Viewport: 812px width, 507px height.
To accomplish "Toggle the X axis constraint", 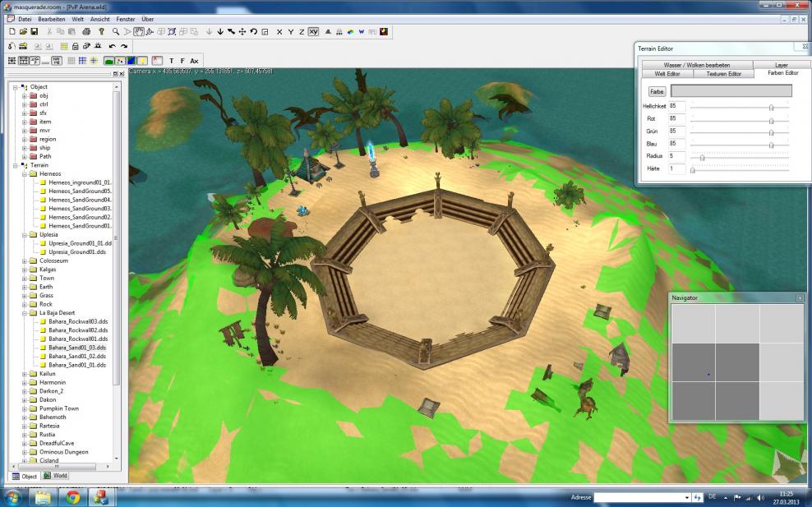I will pos(279,31).
